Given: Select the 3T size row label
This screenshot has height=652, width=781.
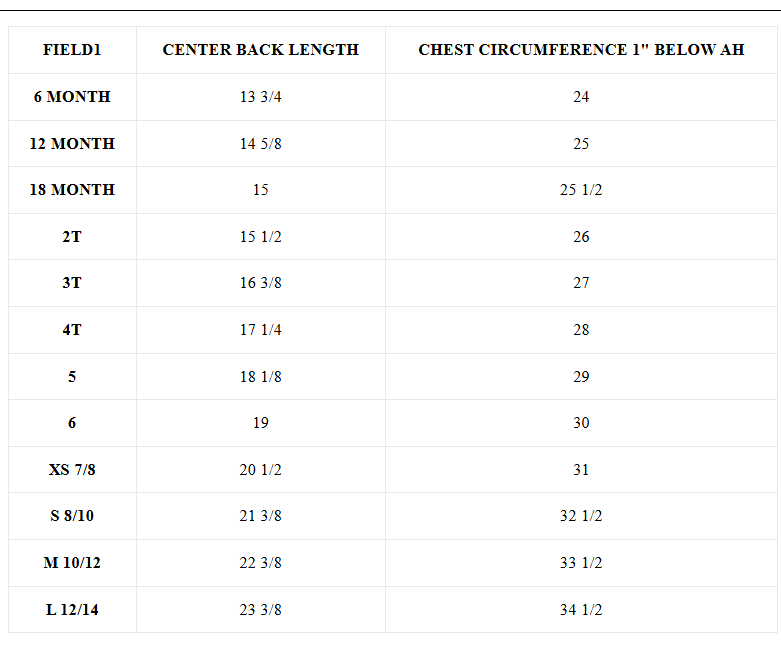Looking at the screenshot, I should (72, 283).
